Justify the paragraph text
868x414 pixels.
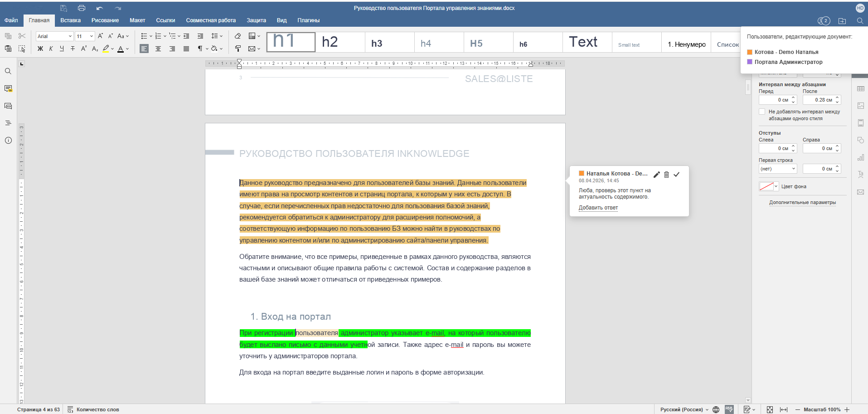pos(186,49)
